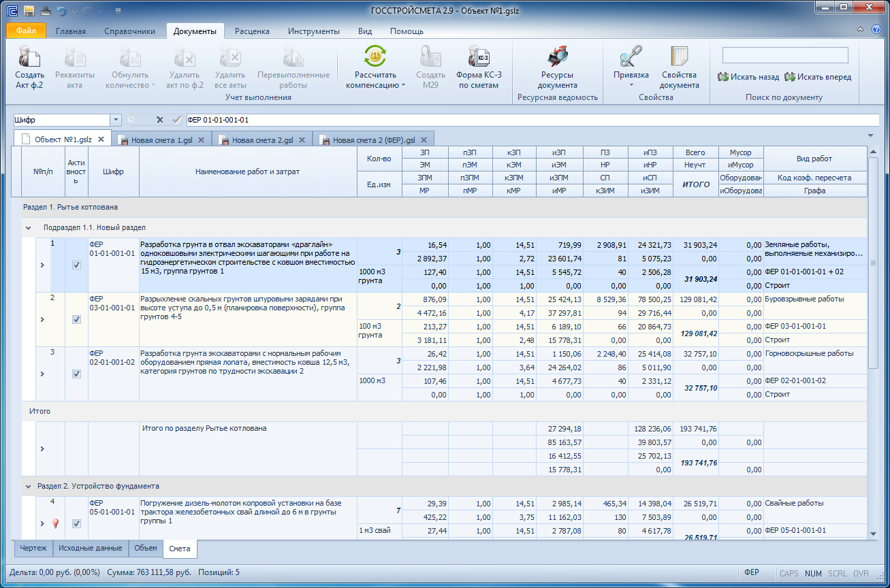Screen dimensions: 890x588
Task: Close the Объект №1.gslz tab
Action: coord(101,140)
